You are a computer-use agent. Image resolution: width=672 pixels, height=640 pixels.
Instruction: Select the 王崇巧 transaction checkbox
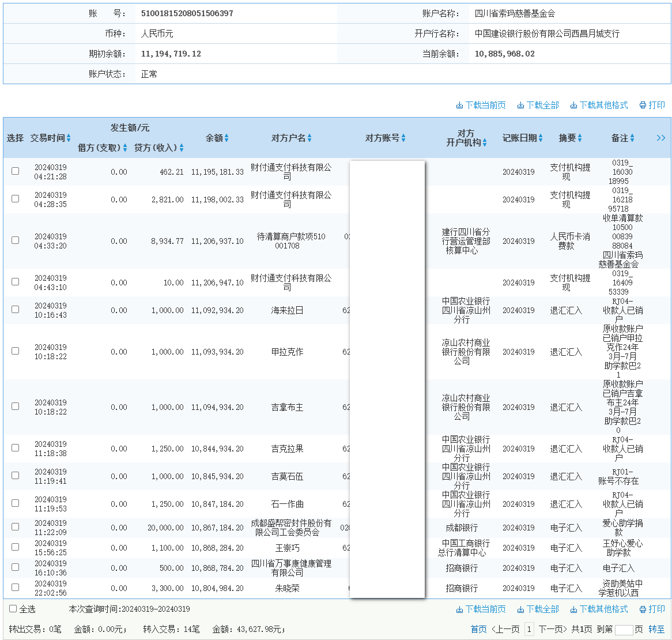pyautogui.click(x=16, y=547)
